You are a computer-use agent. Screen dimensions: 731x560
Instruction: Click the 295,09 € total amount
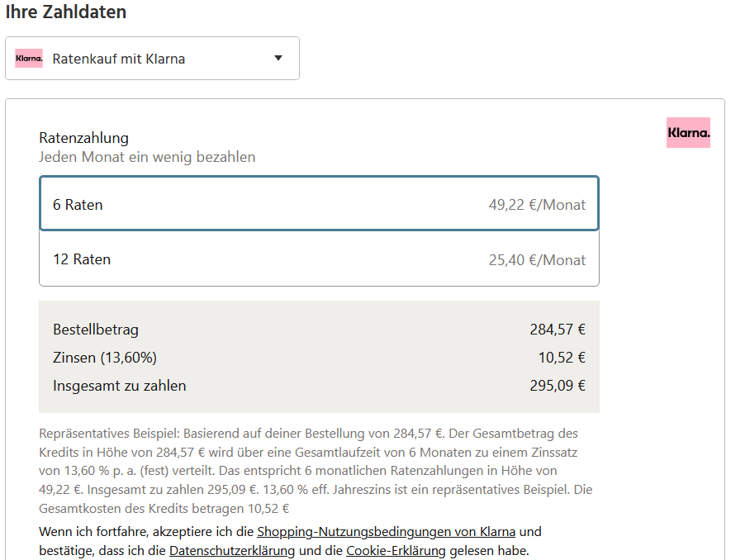(x=558, y=386)
